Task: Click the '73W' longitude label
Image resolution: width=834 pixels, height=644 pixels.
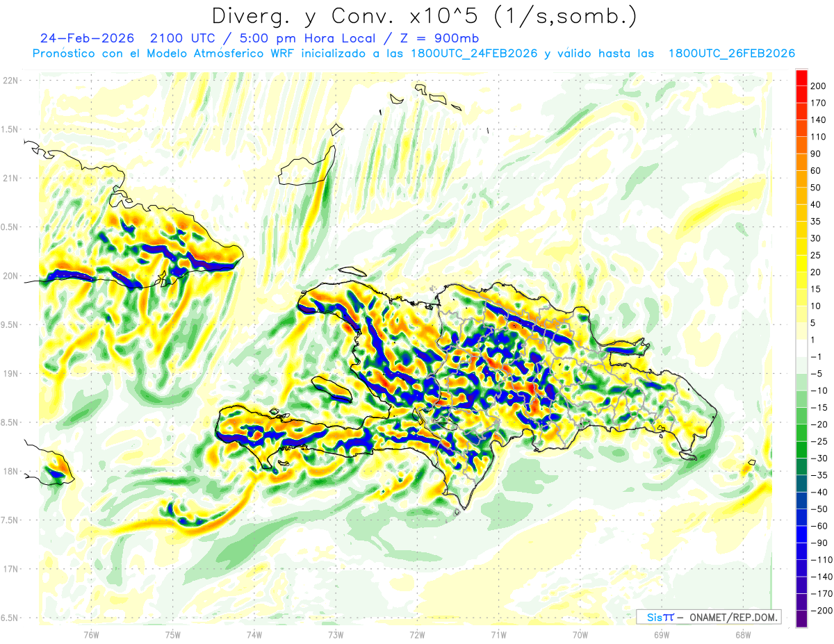Action: pyautogui.click(x=336, y=634)
